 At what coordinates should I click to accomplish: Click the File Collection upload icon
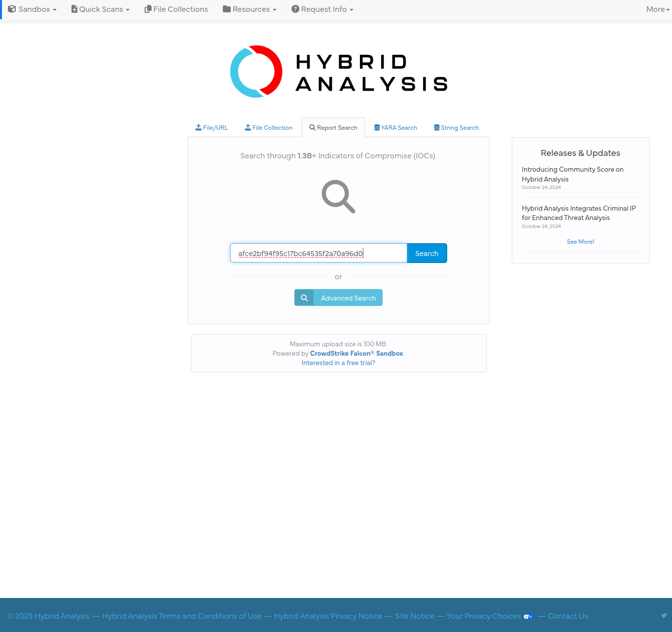[248, 127]
